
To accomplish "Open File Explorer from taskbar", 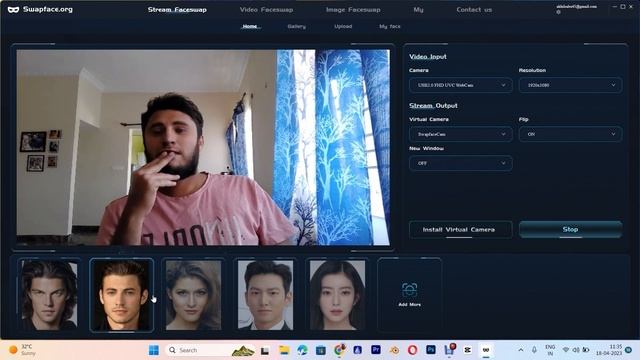I will point(284,350).
